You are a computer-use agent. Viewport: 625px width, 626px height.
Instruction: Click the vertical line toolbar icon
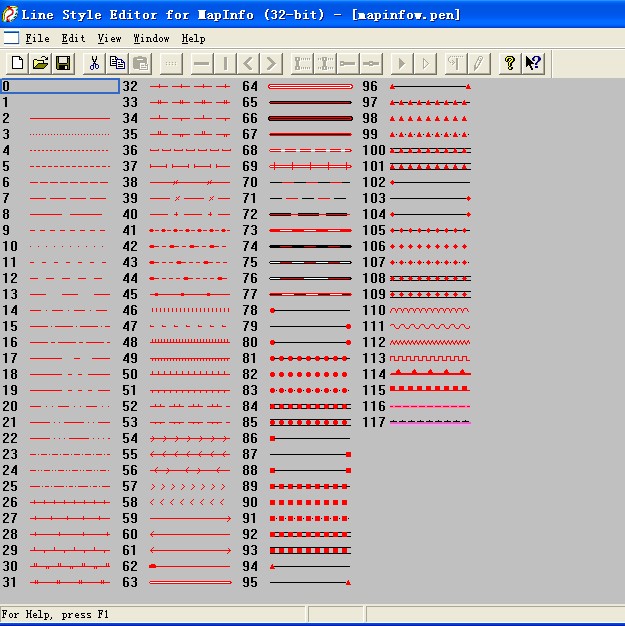pos(225,63)
